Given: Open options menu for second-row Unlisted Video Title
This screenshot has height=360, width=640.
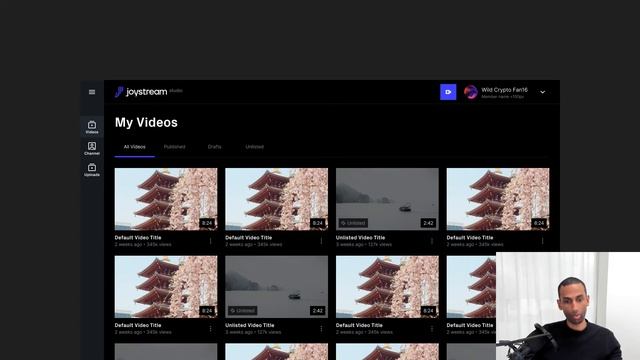Looking at the screenshot, I should (x=321, y=329).
